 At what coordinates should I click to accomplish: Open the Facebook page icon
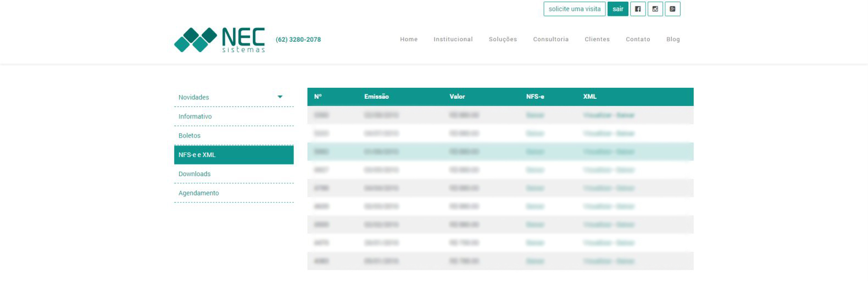[x=637, y=9]
